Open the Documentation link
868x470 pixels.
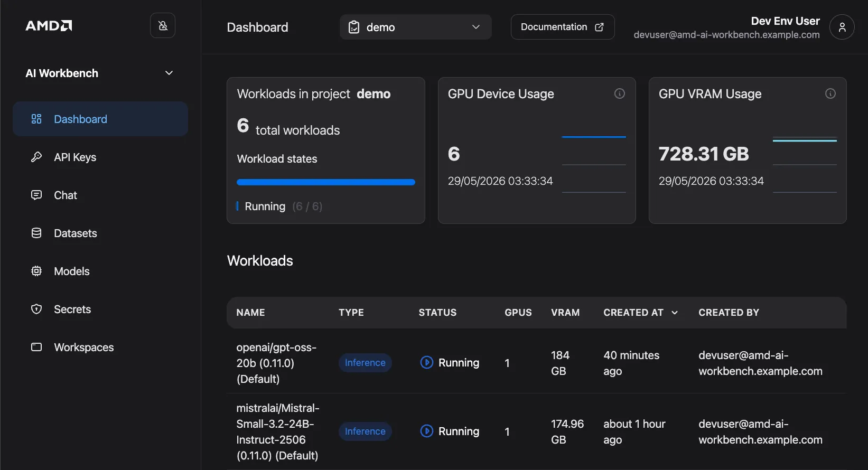coord(563,27)
